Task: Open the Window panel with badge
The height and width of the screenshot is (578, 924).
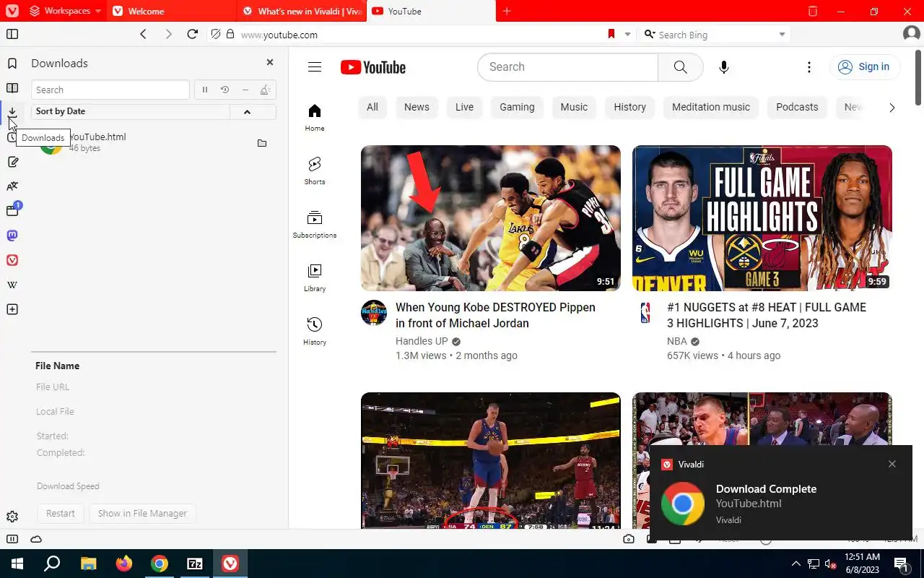Action: 12,210
